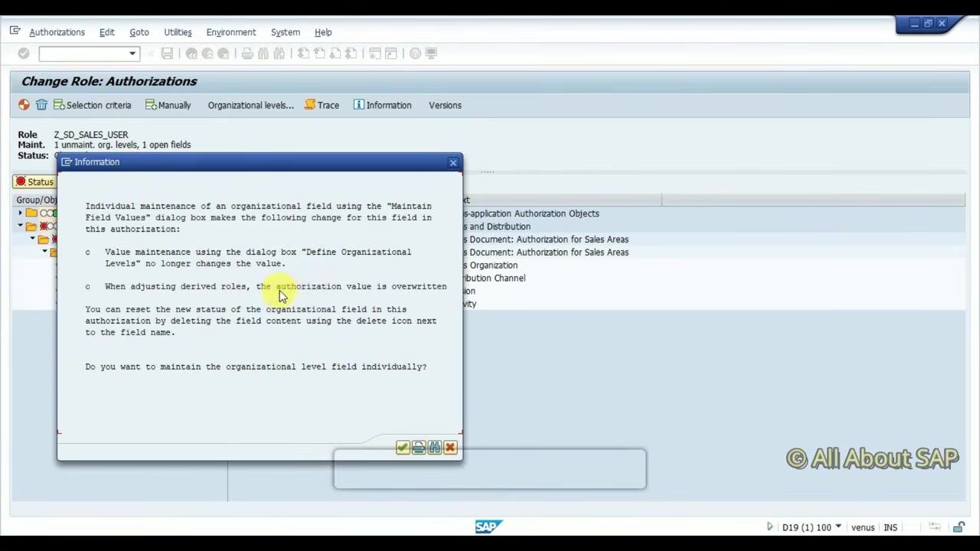
Task: Click the Last Page icon
Action: [x=351, y=54]
